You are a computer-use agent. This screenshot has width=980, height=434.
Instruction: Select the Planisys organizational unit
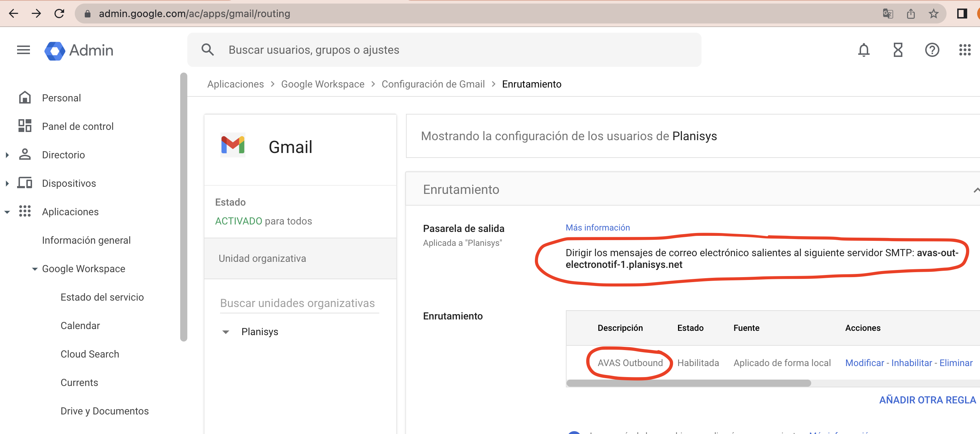[x=260, y=332]
